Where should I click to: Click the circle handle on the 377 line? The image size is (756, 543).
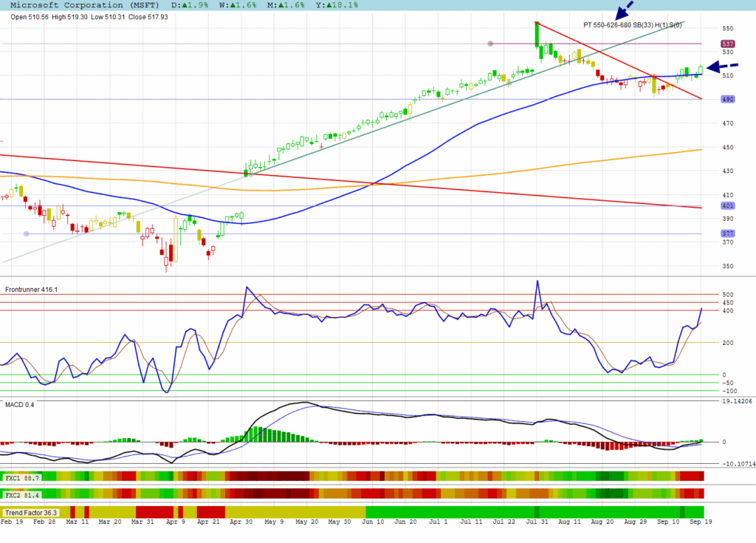coord(27,234)
